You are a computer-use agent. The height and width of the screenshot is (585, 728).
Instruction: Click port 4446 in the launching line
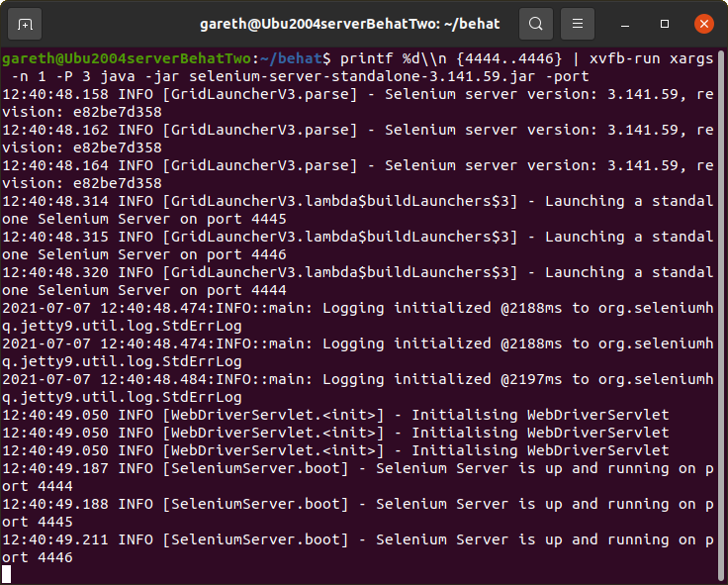[246, 254]
